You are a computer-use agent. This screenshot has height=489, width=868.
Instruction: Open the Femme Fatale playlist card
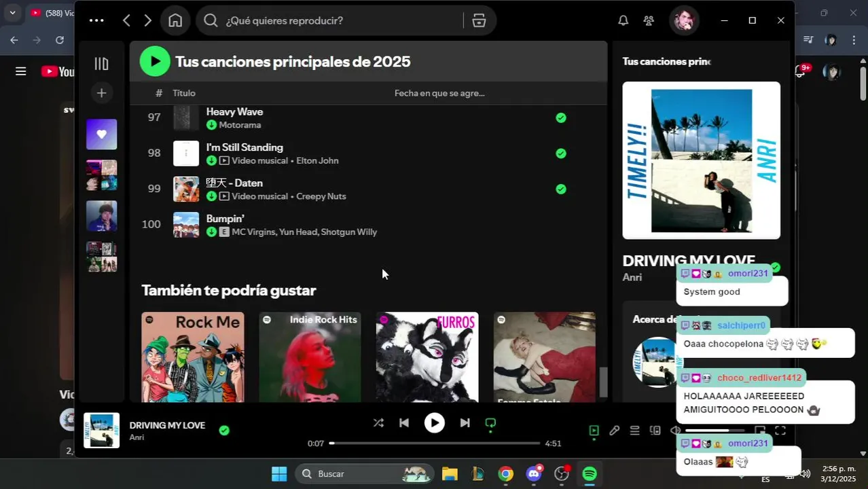pyautogui.click(x=545, y=357)
